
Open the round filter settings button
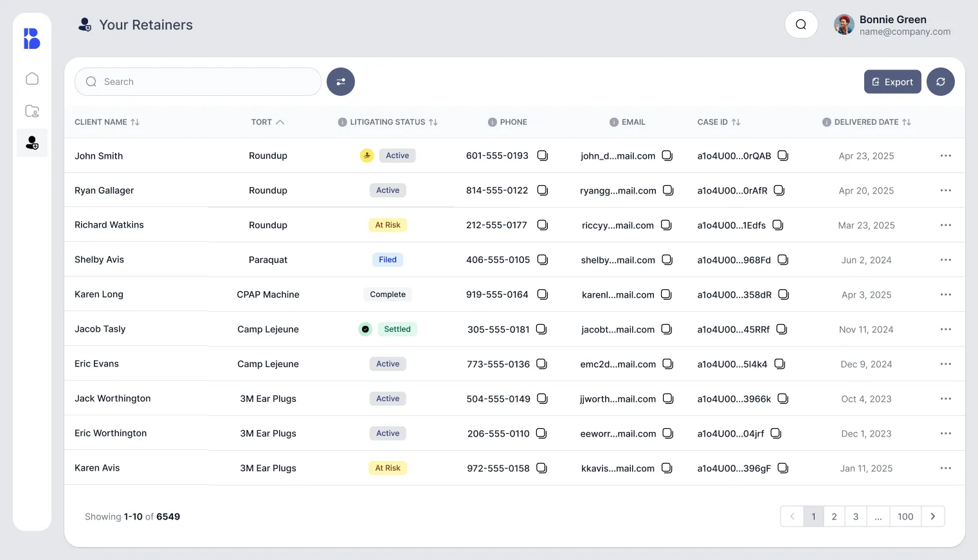coord(341,82)
